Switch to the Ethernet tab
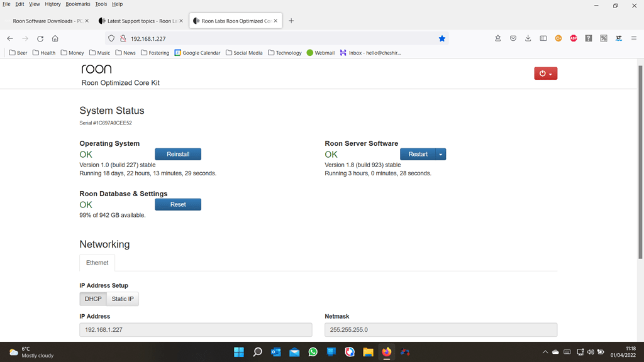Screen dimensions: 644x362 coord(97,262)
